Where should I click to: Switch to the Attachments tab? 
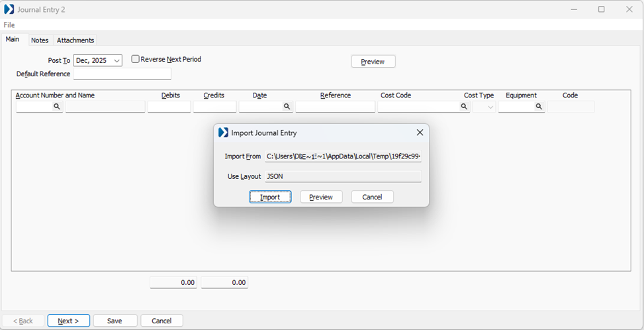click(75, 40)
